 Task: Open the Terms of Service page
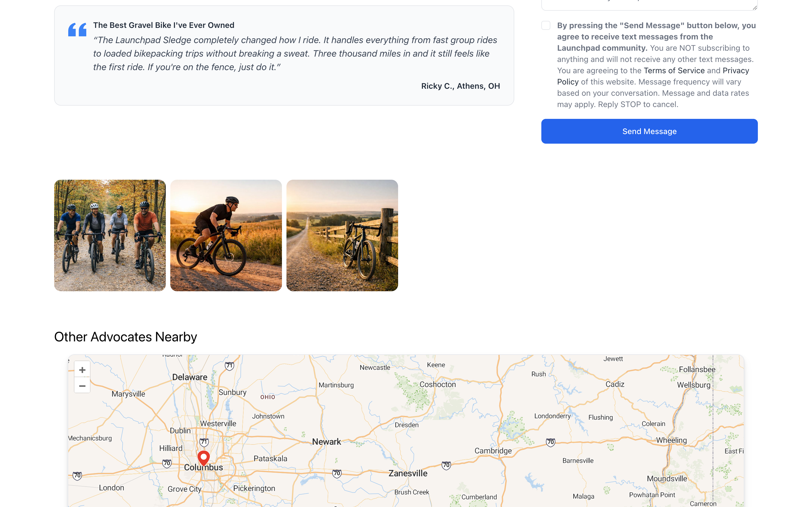pyautogui.click(x=674, y=70)
